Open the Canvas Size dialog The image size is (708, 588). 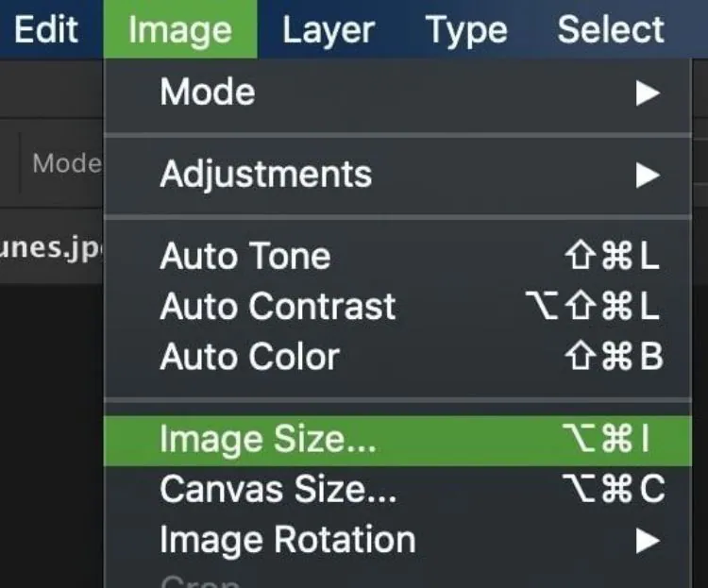tap(278, 489)
